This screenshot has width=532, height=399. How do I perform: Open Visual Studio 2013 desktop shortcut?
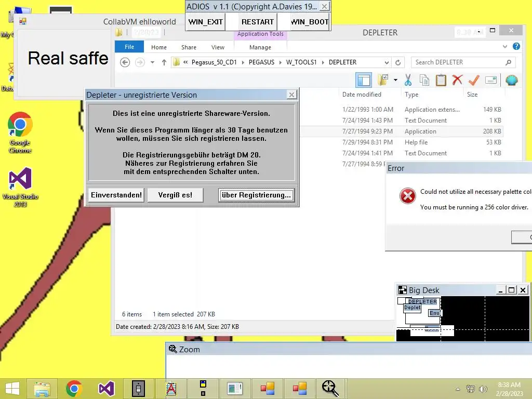coord(20,187)
